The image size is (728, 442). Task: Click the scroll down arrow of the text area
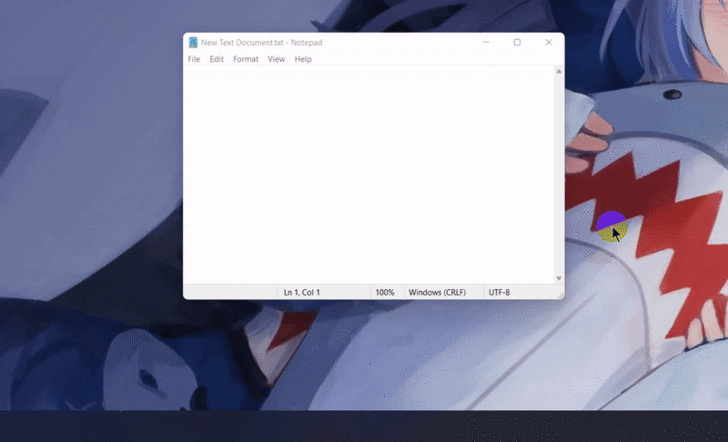point(559,278)
